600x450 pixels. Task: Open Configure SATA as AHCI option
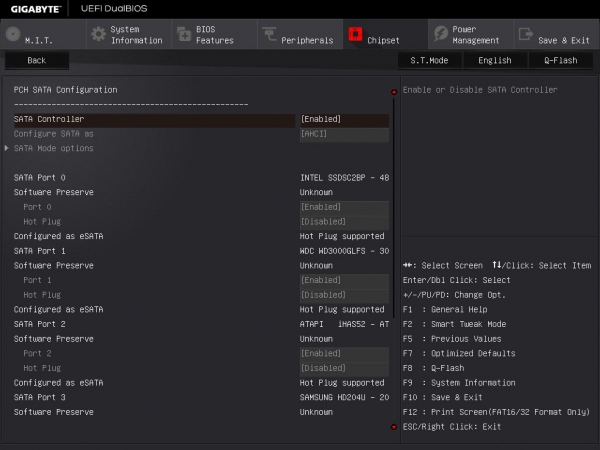click(x=344, y=134)
